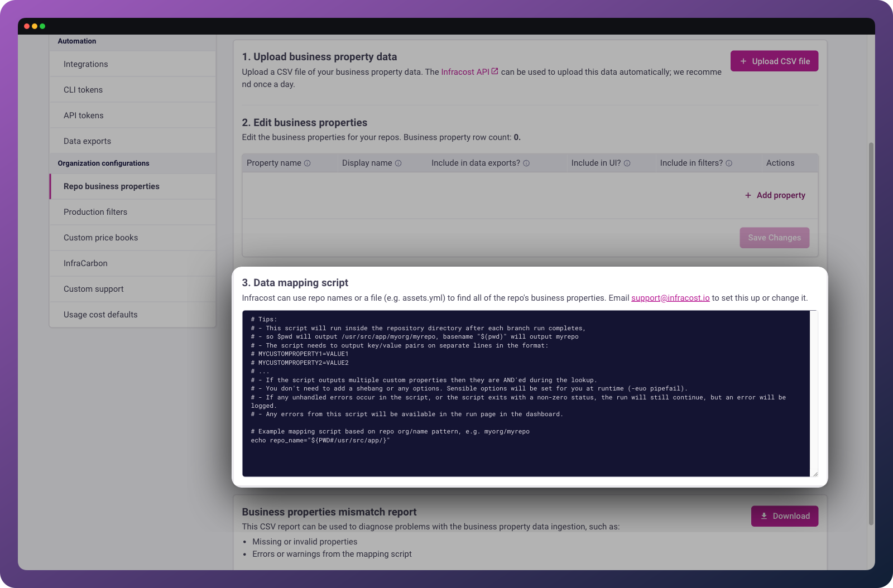
Task: Click the plus icon beside Add property
Action: [x=747, y=195]
